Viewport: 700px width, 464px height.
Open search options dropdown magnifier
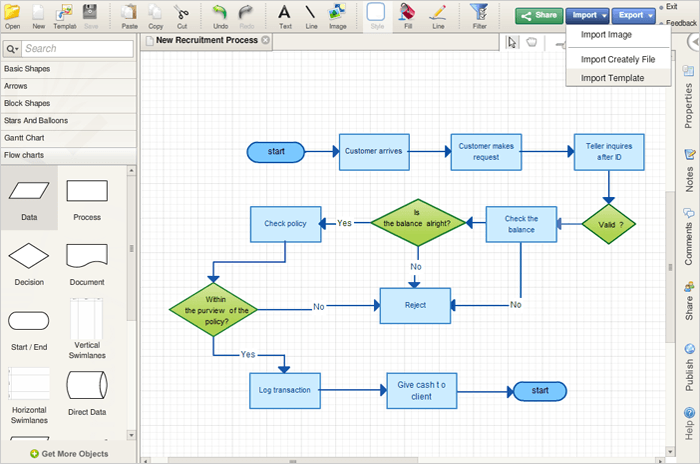pos(12,49)
